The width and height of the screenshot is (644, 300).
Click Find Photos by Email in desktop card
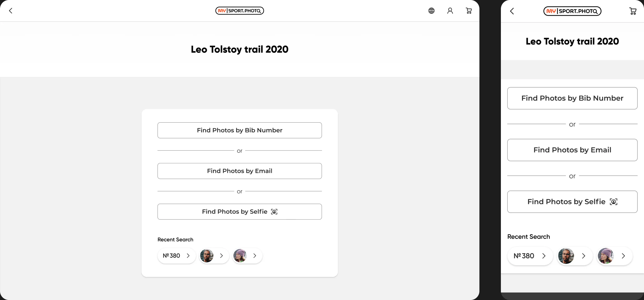click(239, 171)
